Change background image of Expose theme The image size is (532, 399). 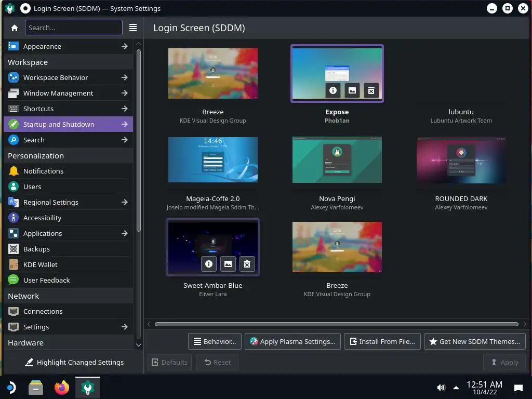tap(352, 90)
